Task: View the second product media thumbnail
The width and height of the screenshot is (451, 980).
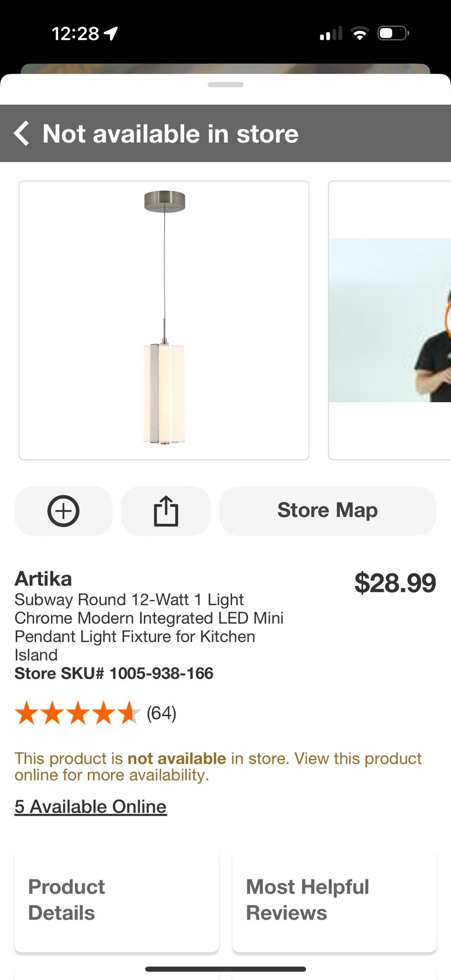Action: [390, 320]
